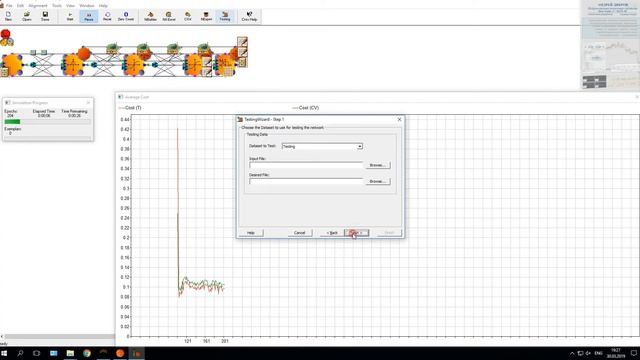Click Help in the TestingWizard dialog

pyautogui.click(x=251, y=233)
